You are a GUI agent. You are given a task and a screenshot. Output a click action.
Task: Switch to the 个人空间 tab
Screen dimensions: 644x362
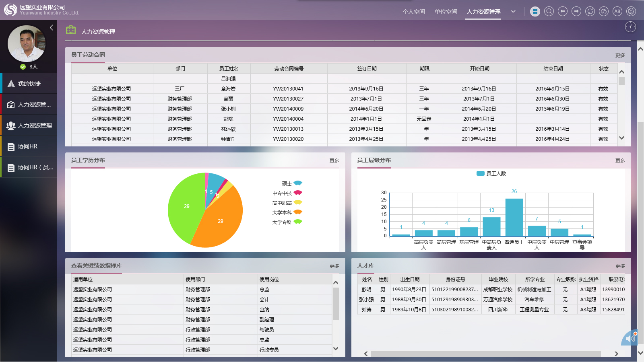coord(413,12)
